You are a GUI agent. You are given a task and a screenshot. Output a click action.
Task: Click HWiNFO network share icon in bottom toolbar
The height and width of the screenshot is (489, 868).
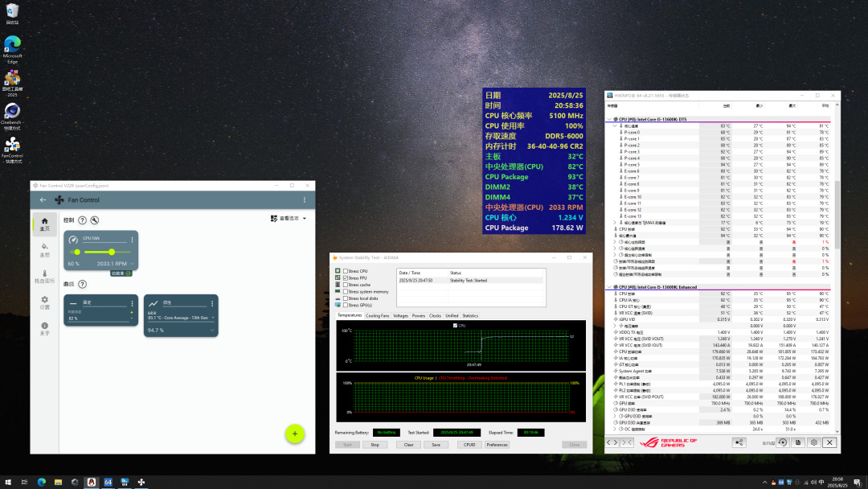coord(739,442)
